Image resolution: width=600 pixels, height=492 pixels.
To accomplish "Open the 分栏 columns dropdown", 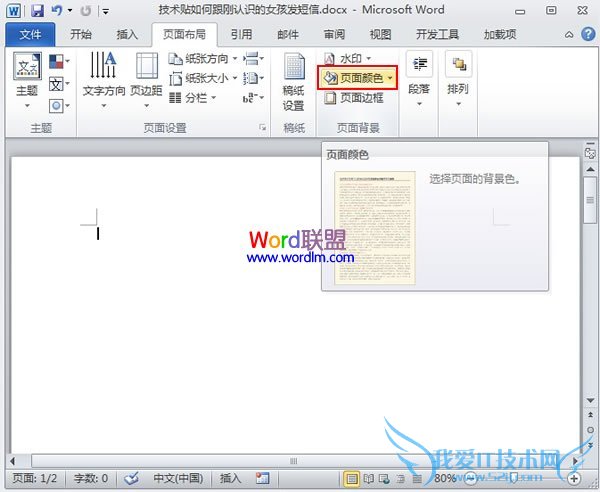I will click(192, 98).
